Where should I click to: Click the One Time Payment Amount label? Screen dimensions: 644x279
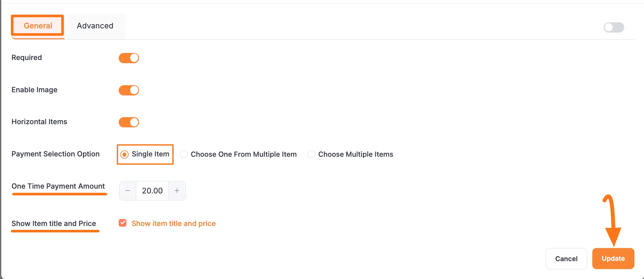[58, 186]
